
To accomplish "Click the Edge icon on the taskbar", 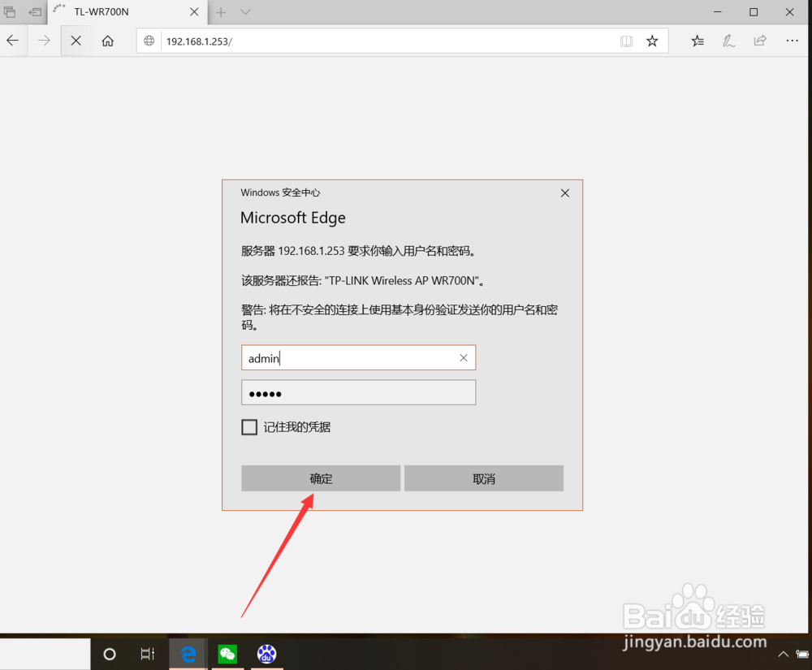I will click(x=188, y=654).
